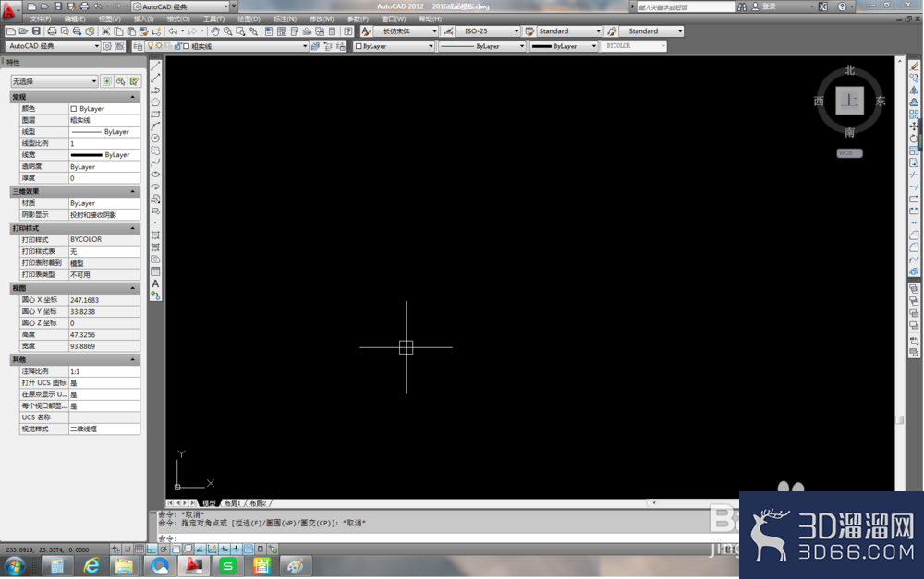This screenshot has height=579, width=924.
Task: Click the Plot (print) icon in the standard toolbar
Action: click(52, 31)
